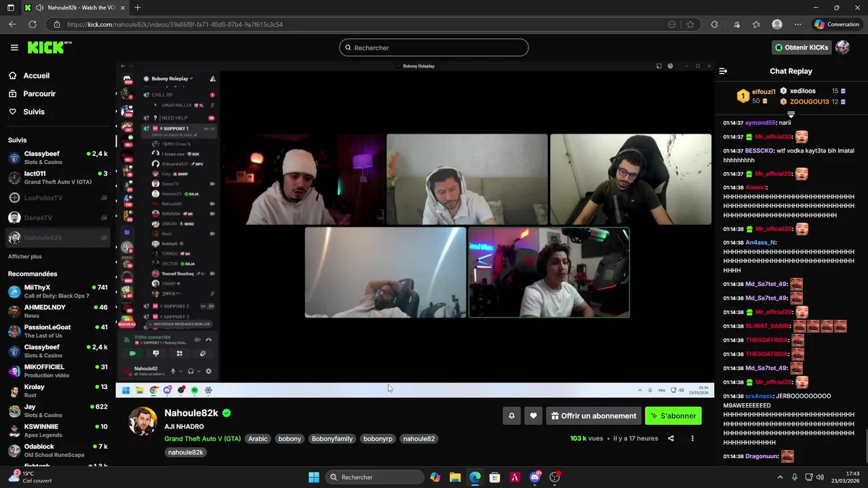Screen dimensions: 868x488
Task: Collapse the Chat Replay panel
Action: pos(723,71)
